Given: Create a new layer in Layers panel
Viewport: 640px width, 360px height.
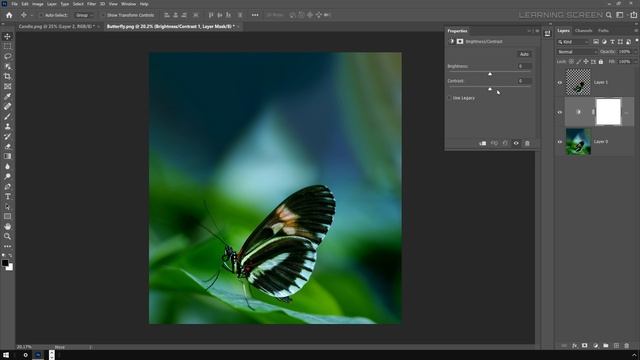Looking at the screenshot, I should 616,345.
